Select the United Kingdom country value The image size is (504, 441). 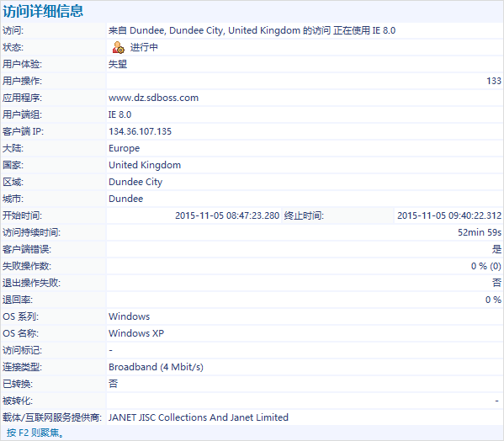[145, 165]
